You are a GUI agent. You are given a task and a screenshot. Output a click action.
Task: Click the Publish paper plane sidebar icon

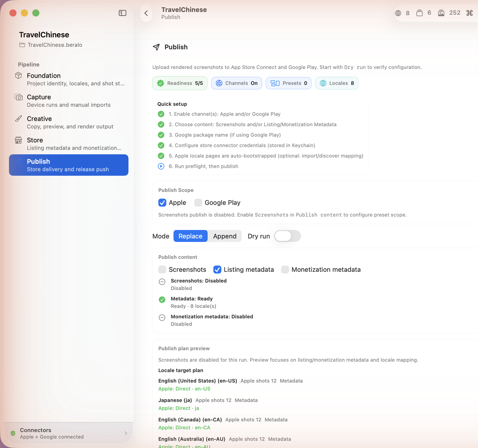[x=19, y=162]
